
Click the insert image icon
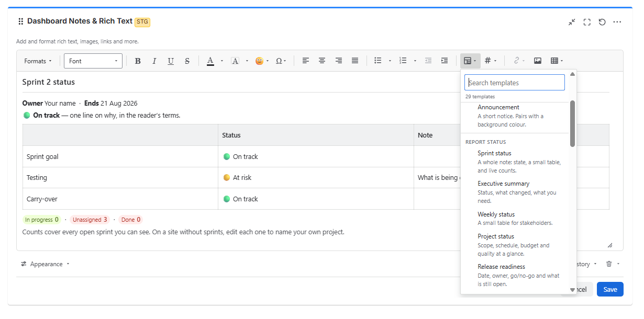538,61
